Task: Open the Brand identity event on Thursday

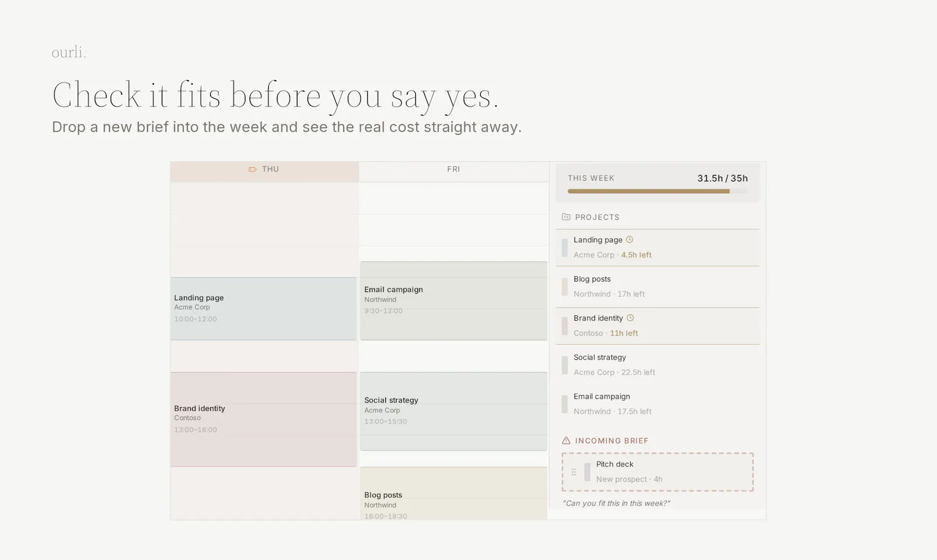Action: coord(264,419)
